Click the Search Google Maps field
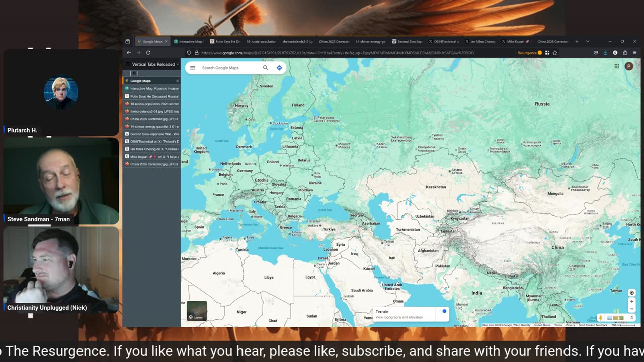 [x=229, y=68]
